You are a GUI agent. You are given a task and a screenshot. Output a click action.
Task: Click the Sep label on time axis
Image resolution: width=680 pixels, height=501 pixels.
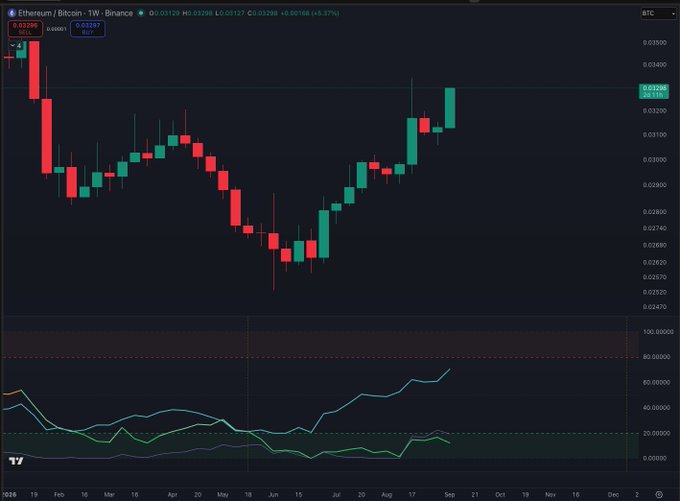450,494
